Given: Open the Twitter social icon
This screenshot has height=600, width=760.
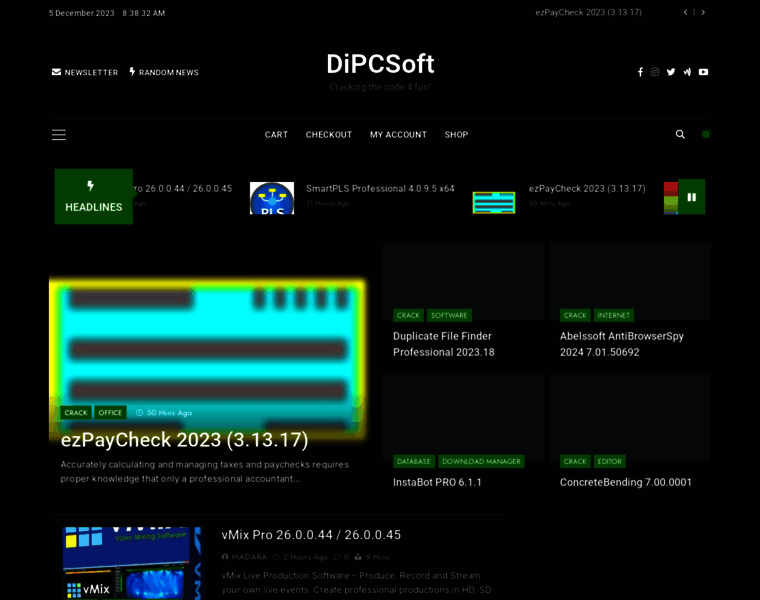Looking at the screenshot, I should [x=671, y=72].
